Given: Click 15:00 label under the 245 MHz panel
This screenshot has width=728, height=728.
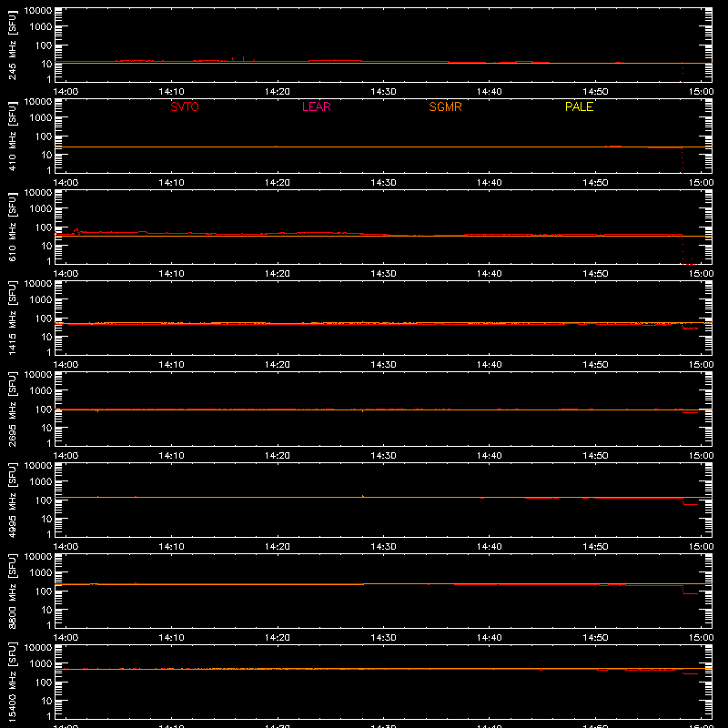Looking at the screenshot, I should tap(701, 92).
